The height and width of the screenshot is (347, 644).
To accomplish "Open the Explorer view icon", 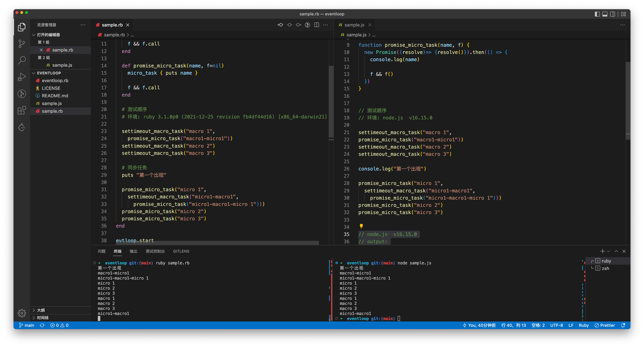I will tap(22, 27).
